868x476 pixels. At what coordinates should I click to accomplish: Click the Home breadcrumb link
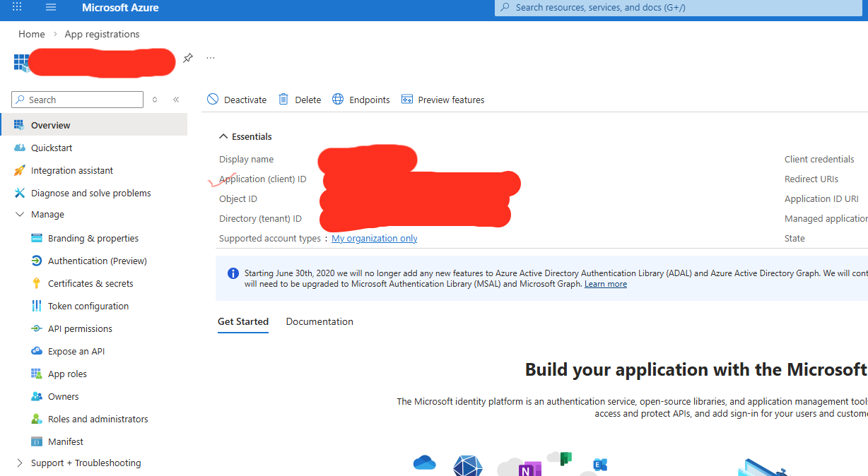point(32,34)
